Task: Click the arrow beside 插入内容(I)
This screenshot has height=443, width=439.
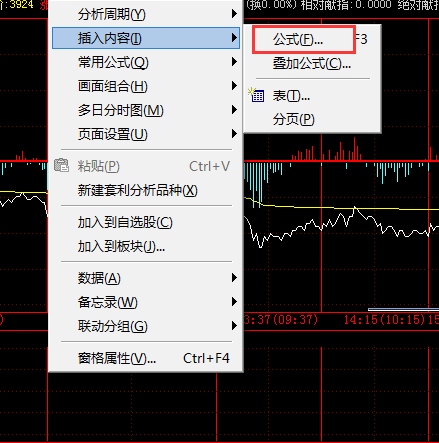Action: [x=234, y=38]
